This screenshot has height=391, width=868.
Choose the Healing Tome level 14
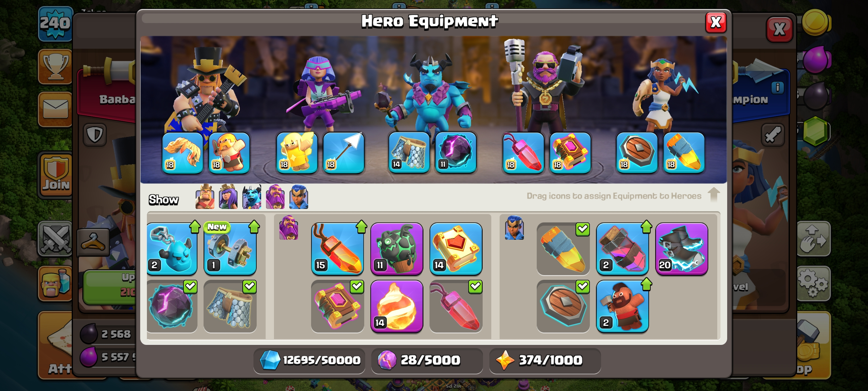click(455, 249)
